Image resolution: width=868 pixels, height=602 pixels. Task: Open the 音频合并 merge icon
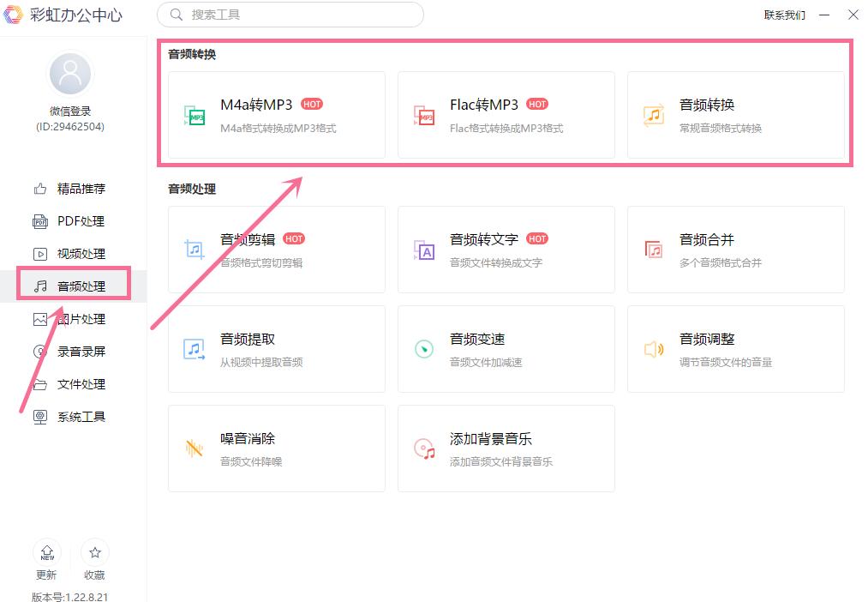(654, 250)
